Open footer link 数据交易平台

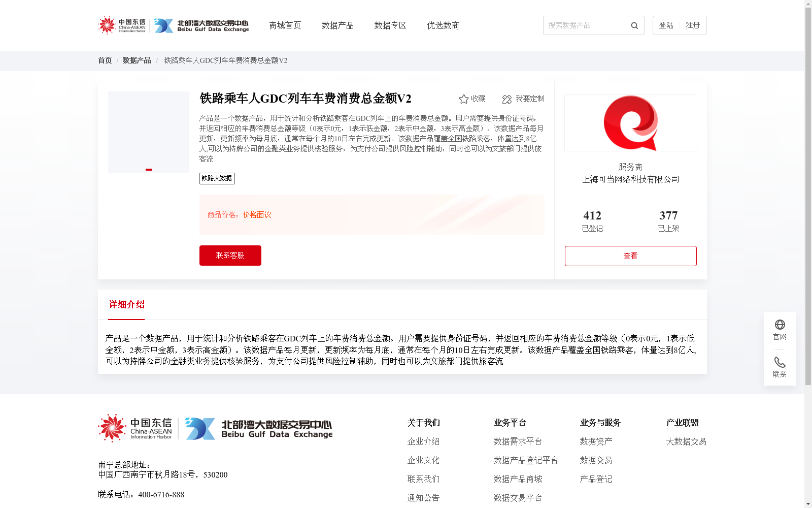518,498
